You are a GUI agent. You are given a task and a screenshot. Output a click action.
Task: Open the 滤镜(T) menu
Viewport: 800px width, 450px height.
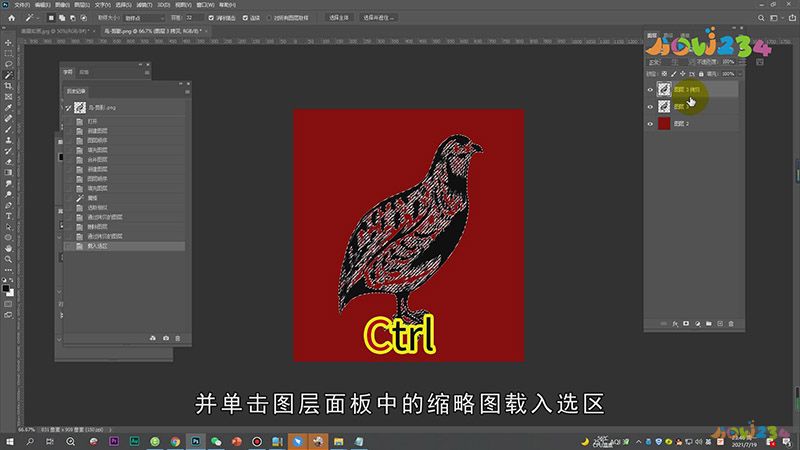(144, 5)
